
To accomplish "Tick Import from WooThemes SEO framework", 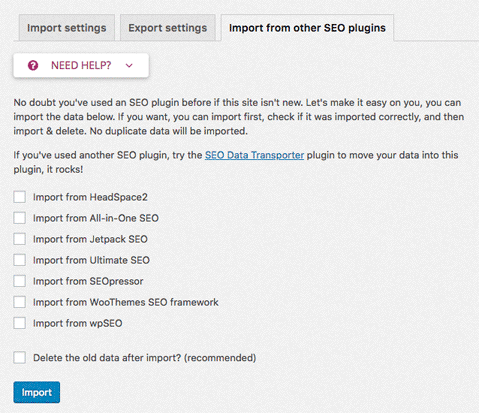I will pyautogui.click(x=20, y=302).
